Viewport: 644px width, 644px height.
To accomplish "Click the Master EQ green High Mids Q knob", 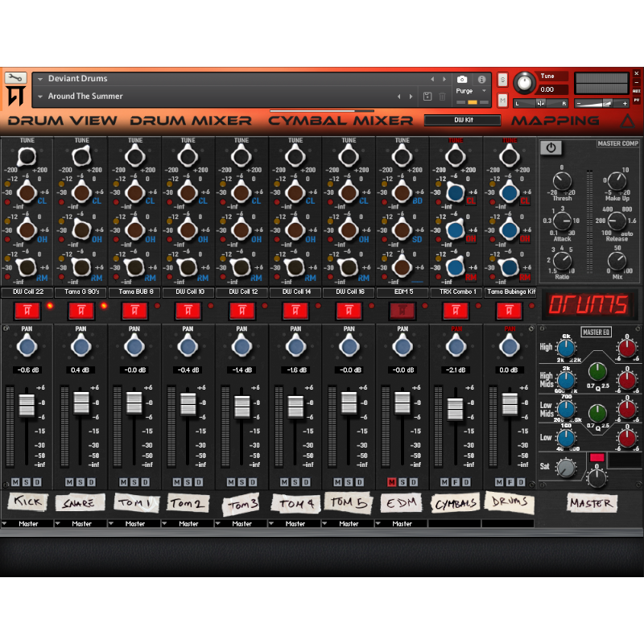I will (597, 371).
